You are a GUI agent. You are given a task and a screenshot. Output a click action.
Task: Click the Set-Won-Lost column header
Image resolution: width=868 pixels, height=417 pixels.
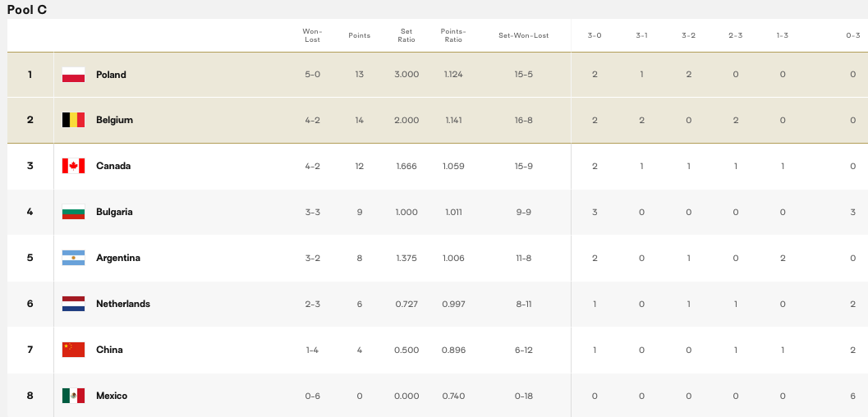pos(523,35)
